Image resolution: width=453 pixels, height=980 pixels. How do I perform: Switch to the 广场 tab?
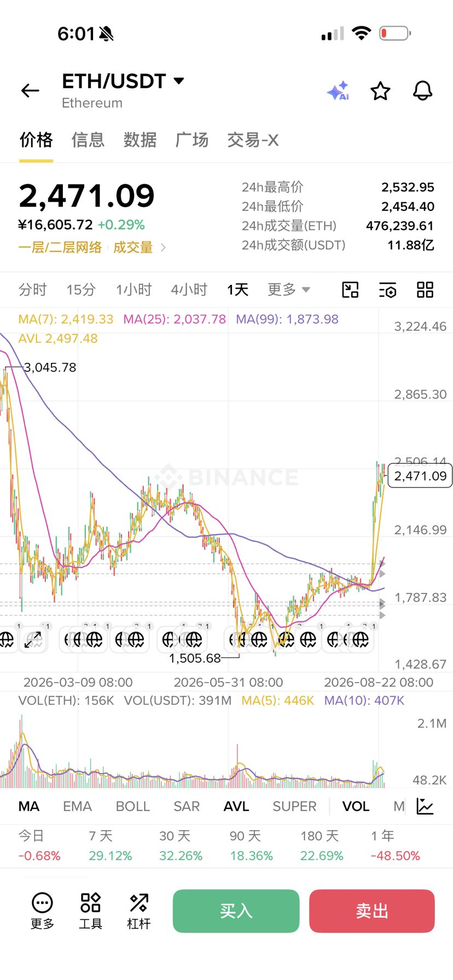192,140
